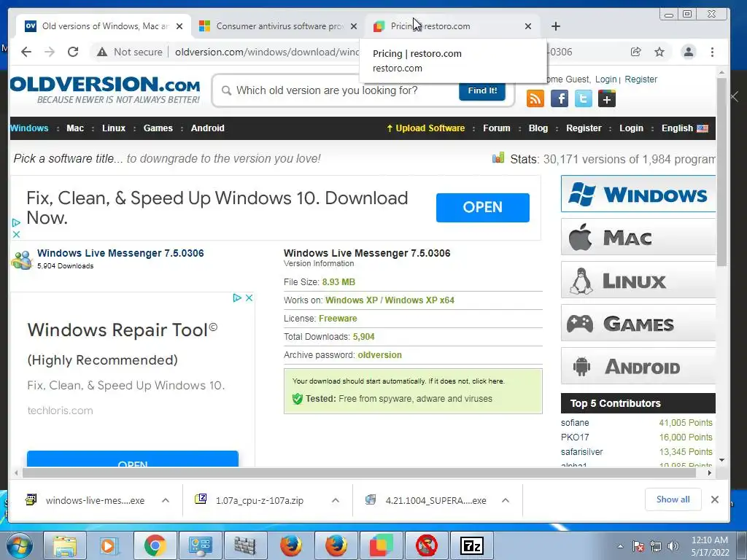Image resolution: width=747 pixels, height=560 pixels.
Task: Select Android in the black nav bar
Action: [208, 128]
